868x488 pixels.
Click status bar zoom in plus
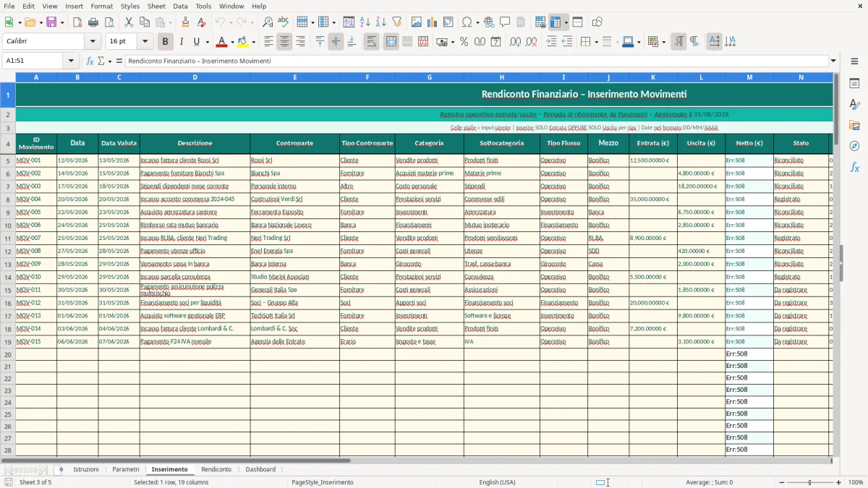tap(839, 482)
